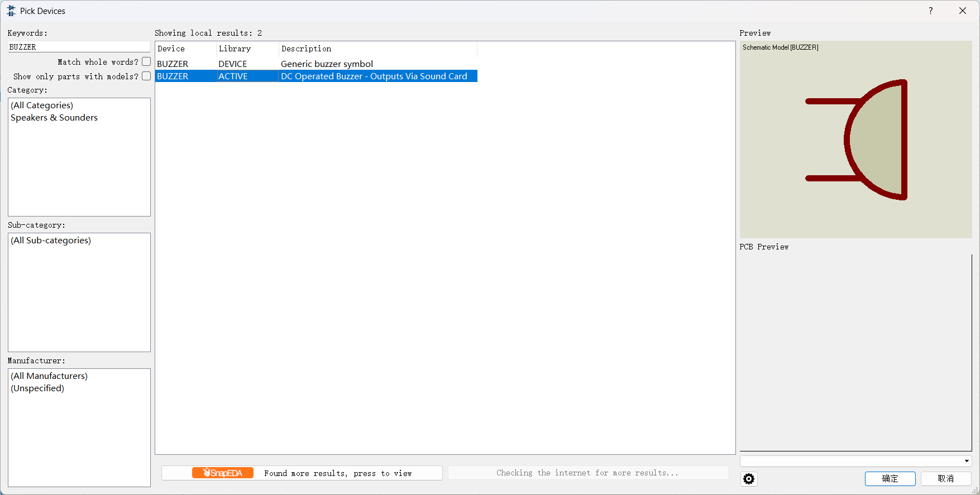Screen dimensions: 980x495
Task: Open the PCB package dropdown below the preview
Action: pos(855,461)
